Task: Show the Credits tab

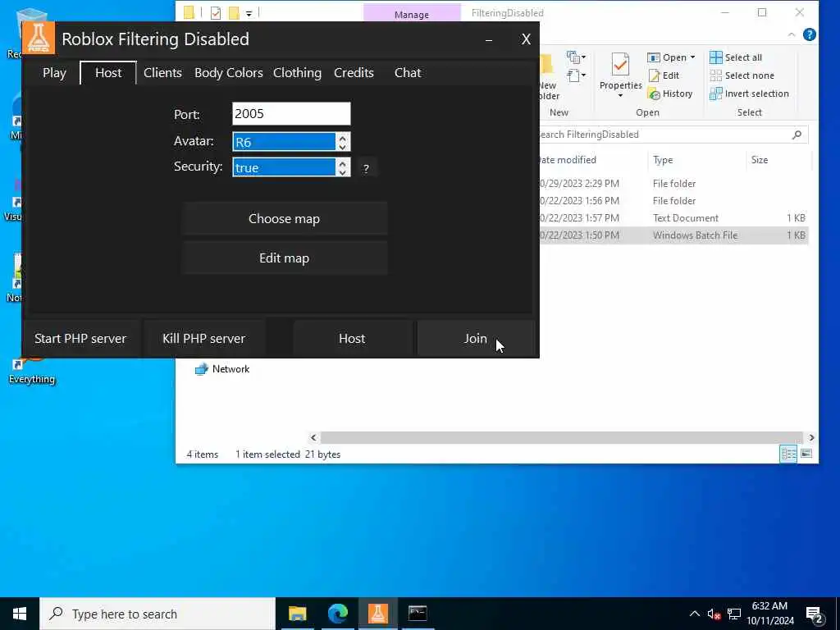Action: pos(354,73)
